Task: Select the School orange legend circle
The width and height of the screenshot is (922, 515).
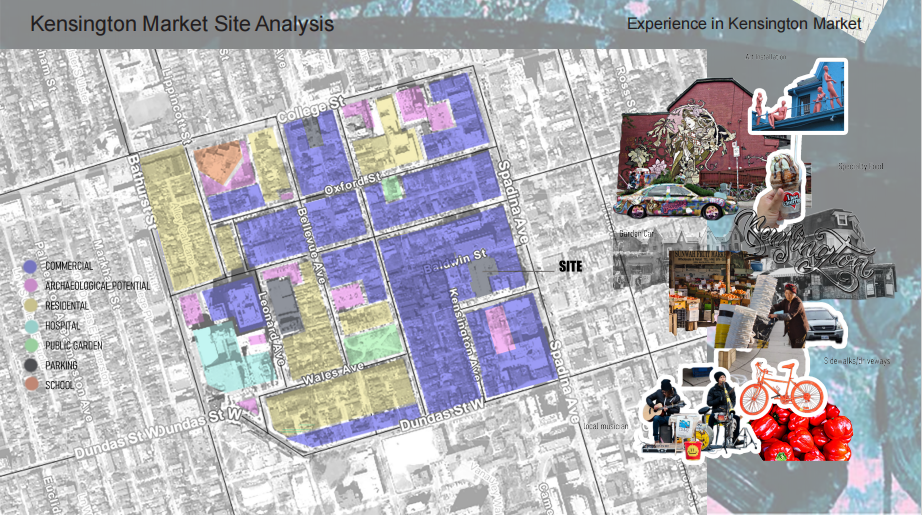Action: coord(31,385)
